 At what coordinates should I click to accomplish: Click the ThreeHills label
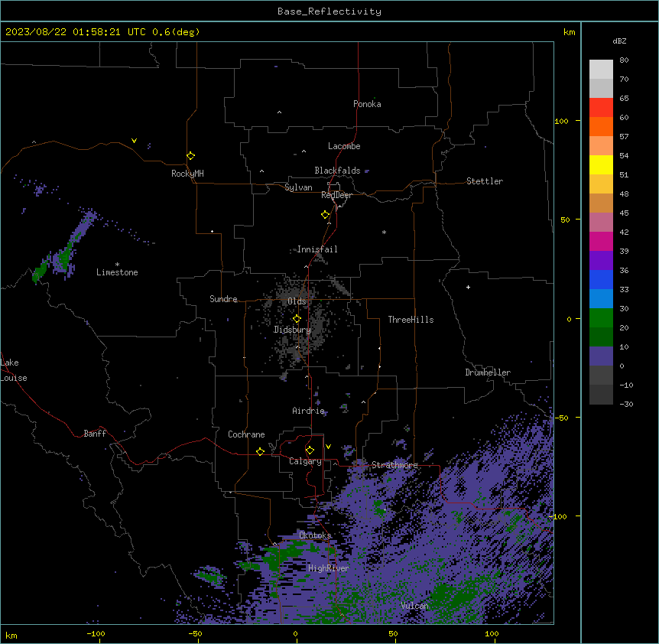tap(411, 320)
